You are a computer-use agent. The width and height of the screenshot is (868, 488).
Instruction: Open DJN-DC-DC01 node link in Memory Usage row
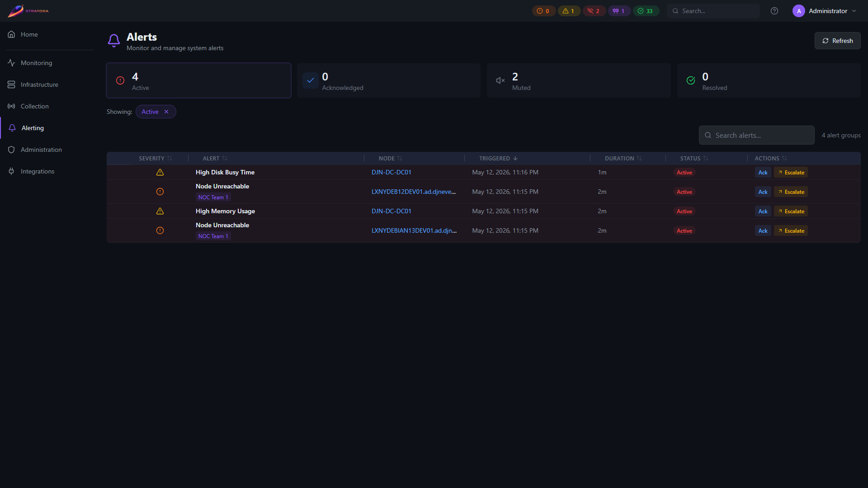(392, 211)
